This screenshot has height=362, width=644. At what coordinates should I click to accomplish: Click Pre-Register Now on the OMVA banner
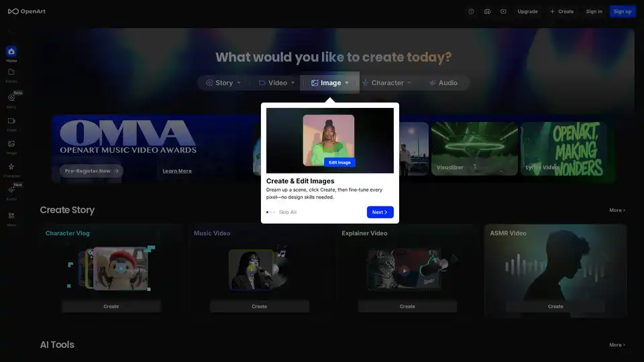pyautogui.click(x=91, y=171)
